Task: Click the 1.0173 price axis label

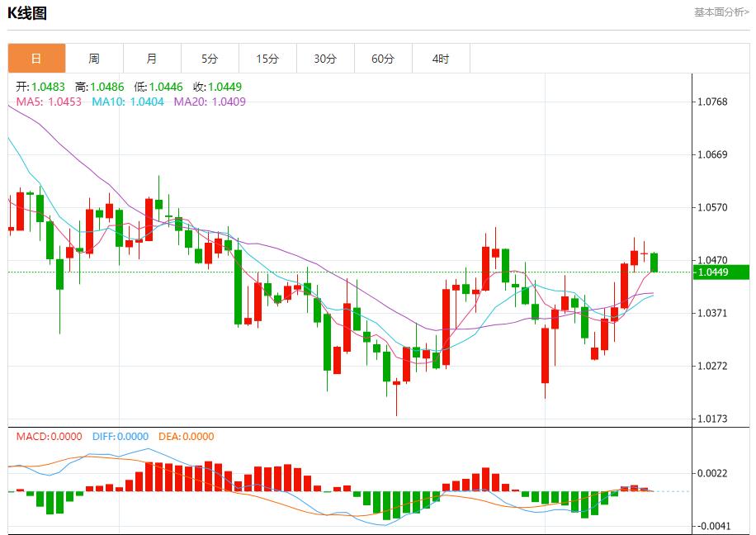Action: [x=712, y=419]
